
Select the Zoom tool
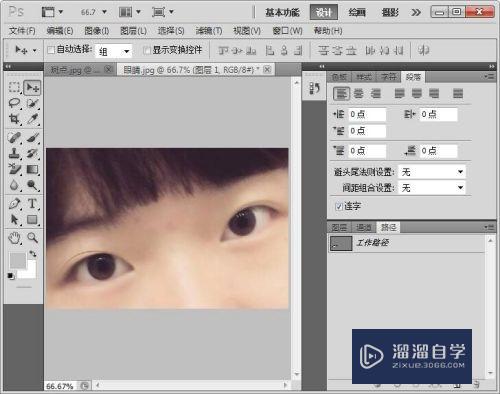[x=32, y=238]
